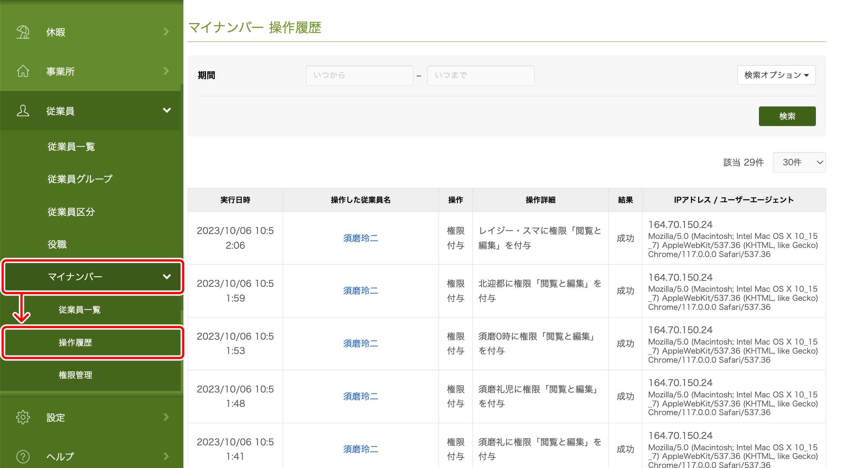
Task: Select 休暇 menu label
Action: tap(56, 32)
